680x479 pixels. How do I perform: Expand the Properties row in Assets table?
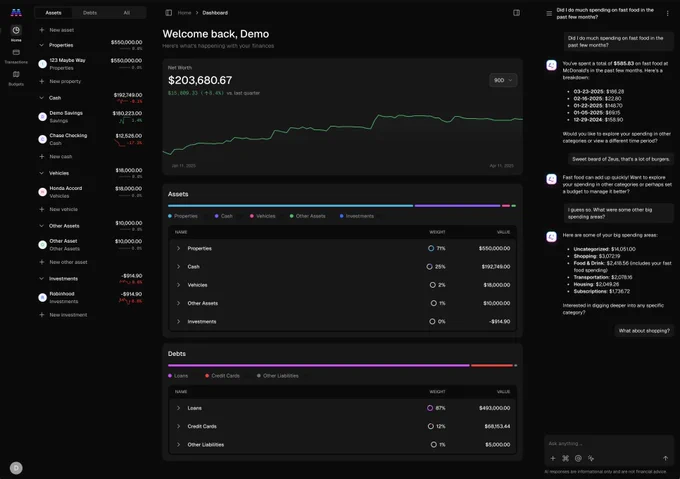[x=178, y=248]
